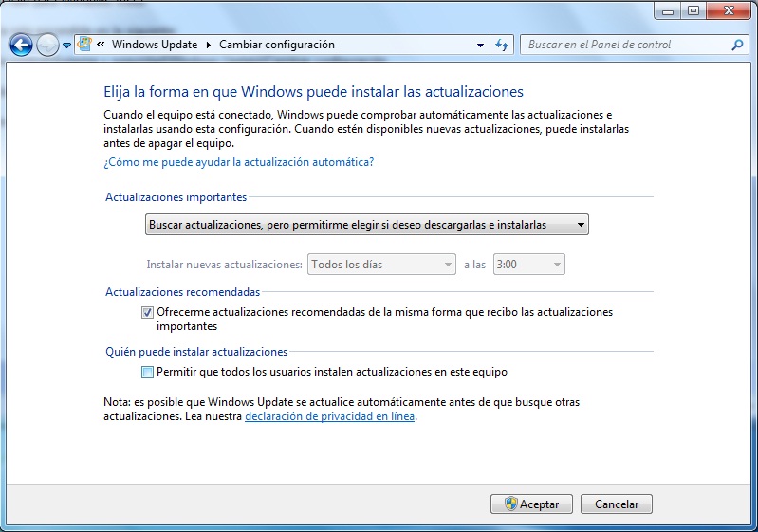
Task: Expand arrow after Windows Update breadcrumb
Action: coord(209,45)
